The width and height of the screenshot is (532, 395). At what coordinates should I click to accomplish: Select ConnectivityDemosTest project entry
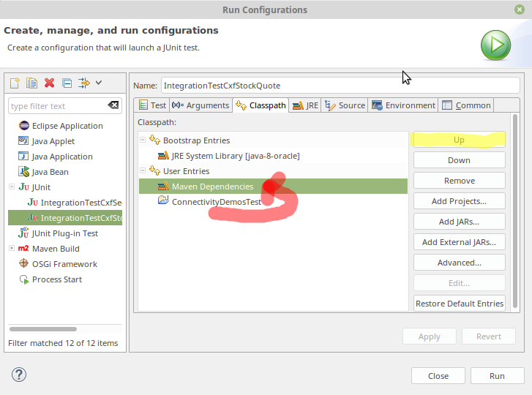click(x=217, y=202)
